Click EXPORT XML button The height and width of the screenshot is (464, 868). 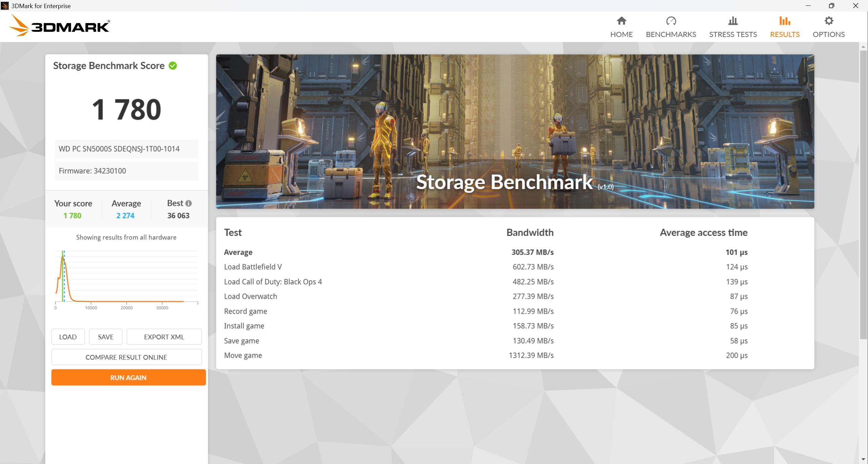[164, 337]
